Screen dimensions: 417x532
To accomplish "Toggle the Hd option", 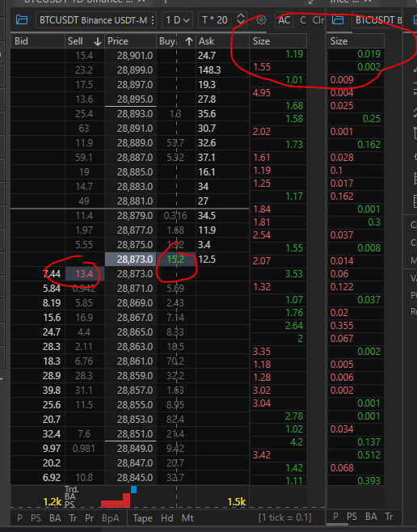I will (x=166, y=518).
